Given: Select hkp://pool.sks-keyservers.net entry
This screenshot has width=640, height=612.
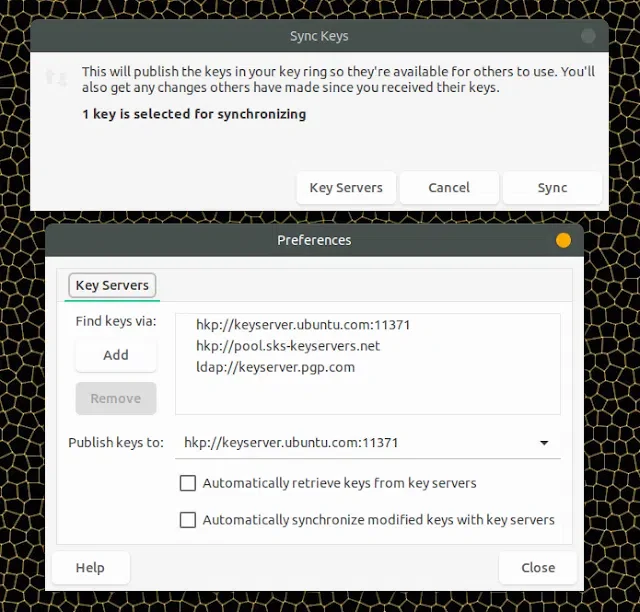Looking at the screenshot, I should tap(288, 346).
